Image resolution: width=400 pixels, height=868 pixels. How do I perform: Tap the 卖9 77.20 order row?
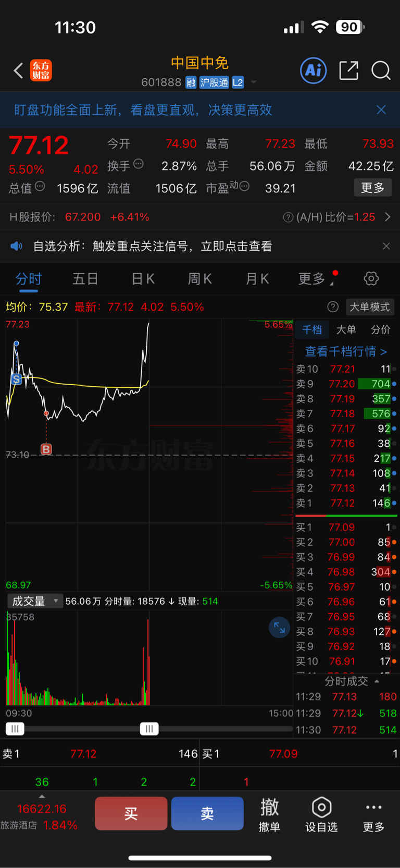point(346,384)
